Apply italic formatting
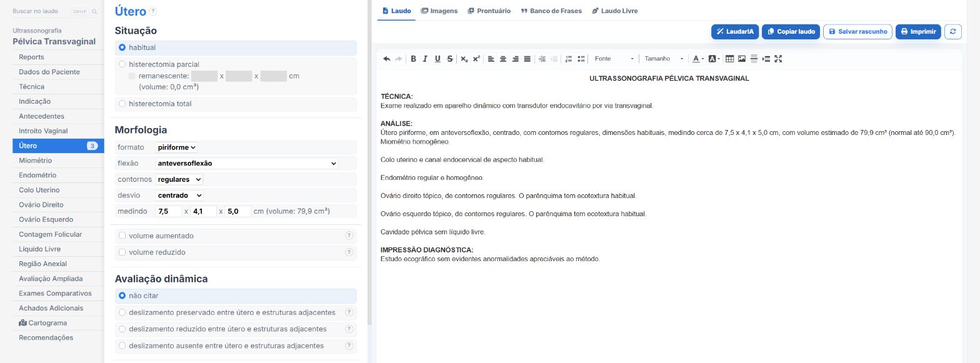Image resolution: width=980 pixels, height=363 pixels. click(x=425, y=59)
